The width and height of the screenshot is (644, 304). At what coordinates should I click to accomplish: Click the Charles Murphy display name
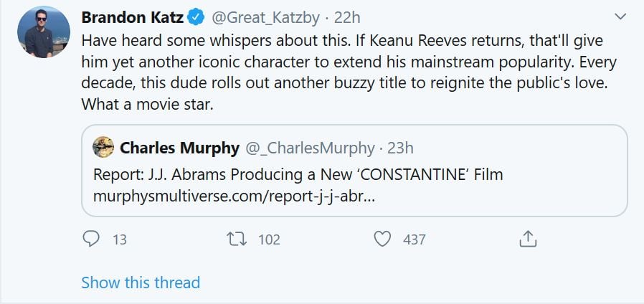[179, 148]
